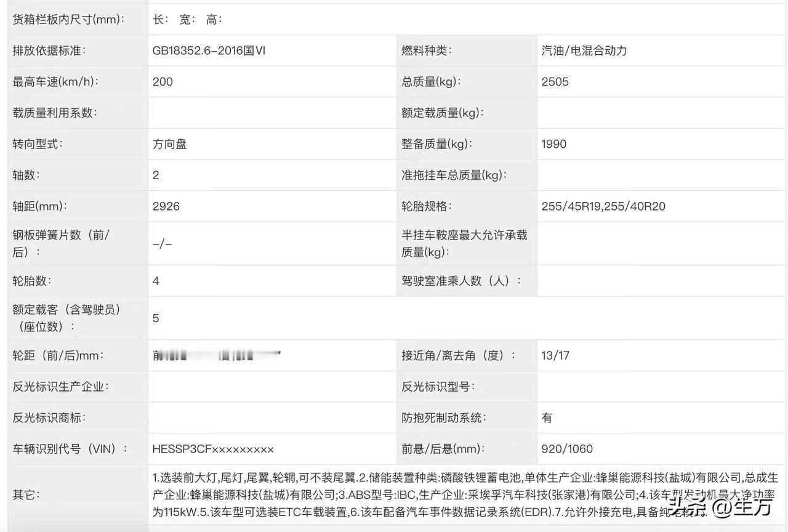788x532 pixels.
Task: Select the steering value "方向盘"
Action: coord(170,144)
